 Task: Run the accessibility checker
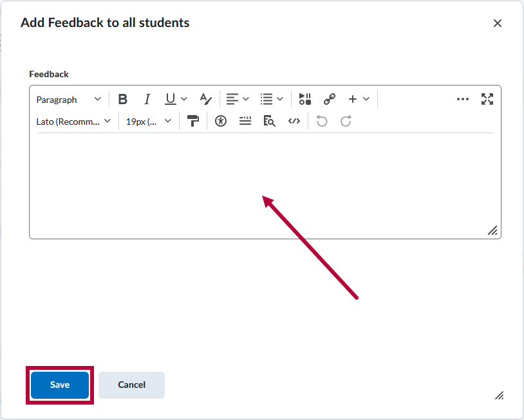point(221,121)
